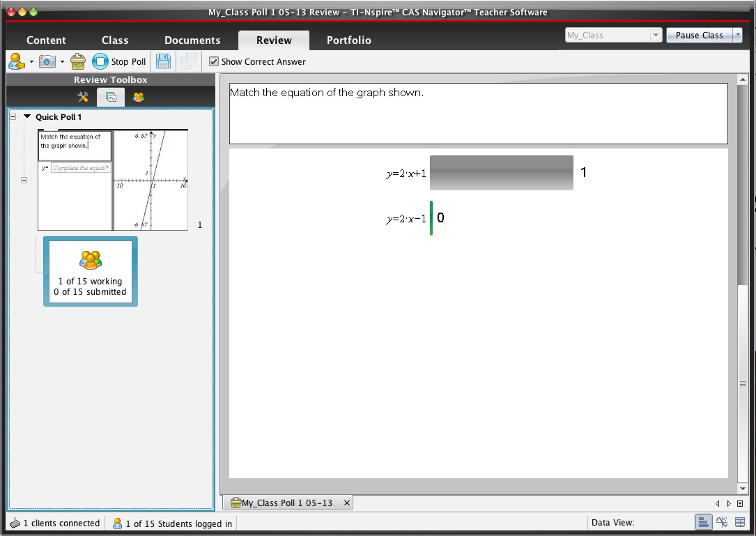Image resolution: width=756 pixels, height=536 pixels.
Task: Save the poll with floppy disk icon
Action: tap(163, 61)
